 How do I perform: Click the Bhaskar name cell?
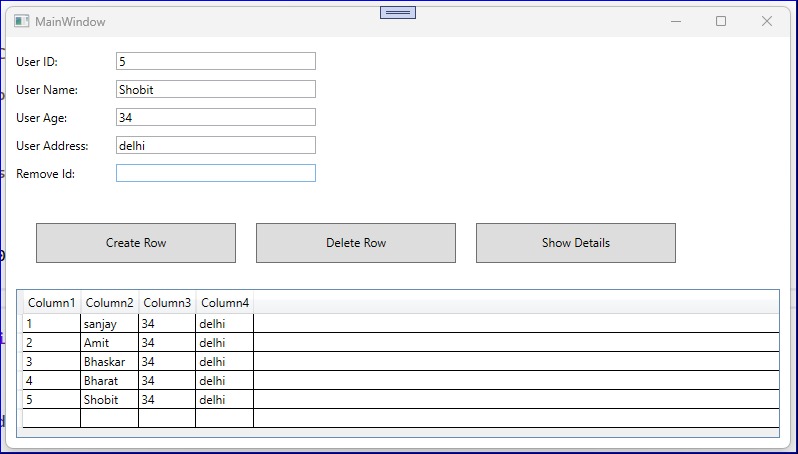[x=104, y=362]
